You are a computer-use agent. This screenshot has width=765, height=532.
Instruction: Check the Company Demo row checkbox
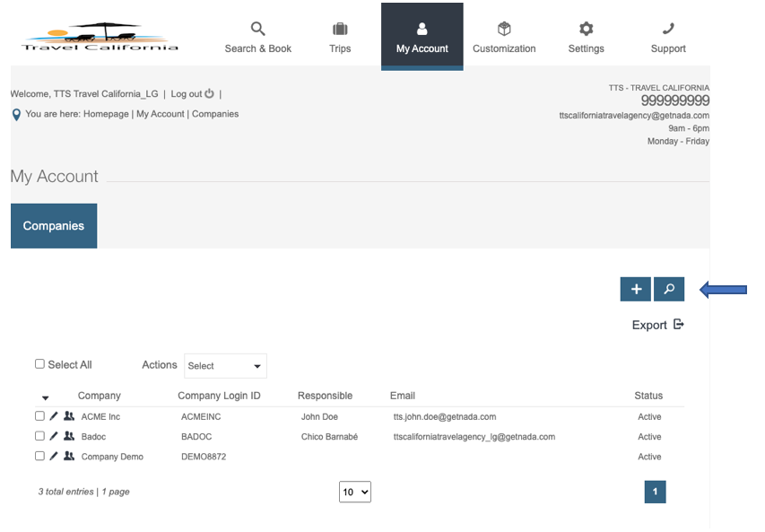click(x=39, y=456)
